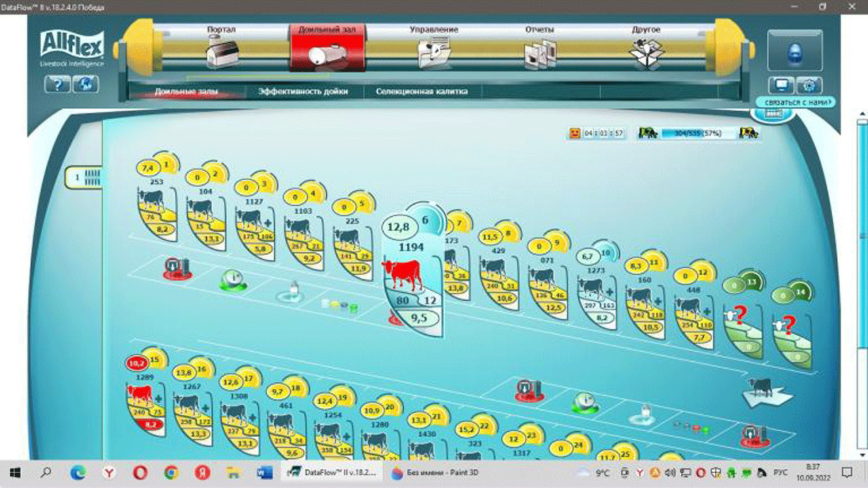Click the 10,2 red yield bubble stall 15
Screen dimensions: 868x488
tap(137, 363)
